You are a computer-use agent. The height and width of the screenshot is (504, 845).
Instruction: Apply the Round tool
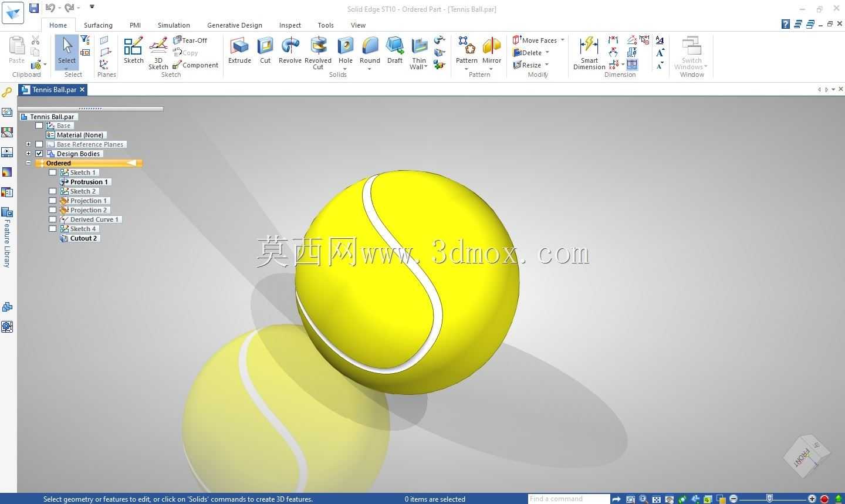pyautogui.click(x=370, y=50)
